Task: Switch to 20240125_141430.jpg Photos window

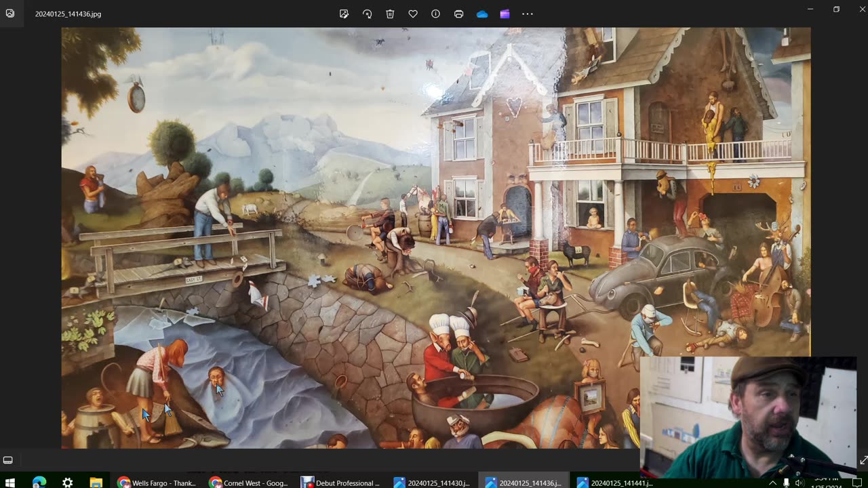Action: point(432,483)
